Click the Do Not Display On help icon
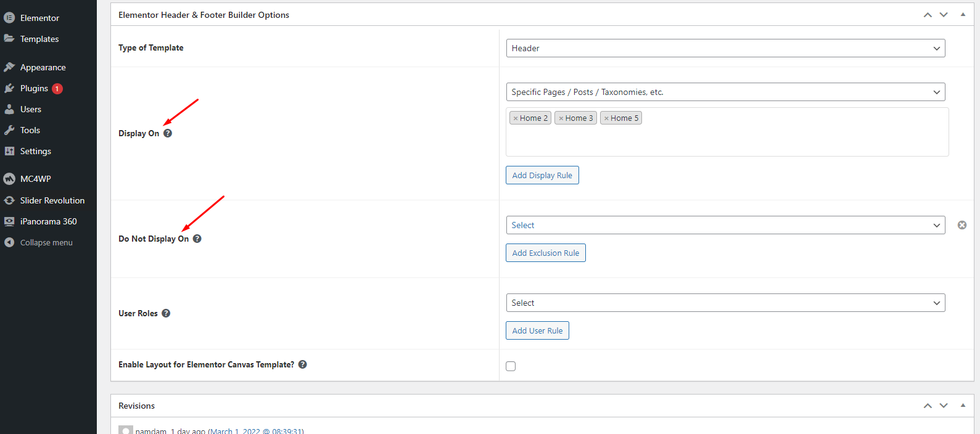 coord(197,239)
